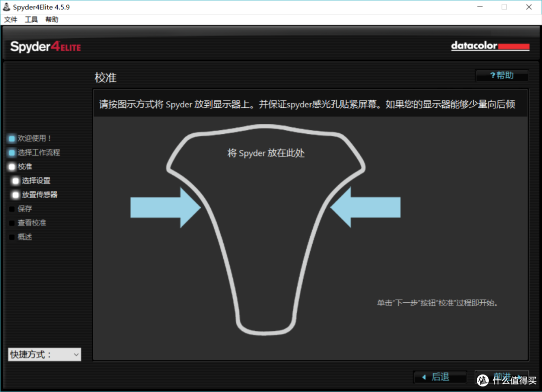This screenshot has width=542, height=392.
Task: Click the text 单击"下一步"按钮
Action: tap(437, 303)
